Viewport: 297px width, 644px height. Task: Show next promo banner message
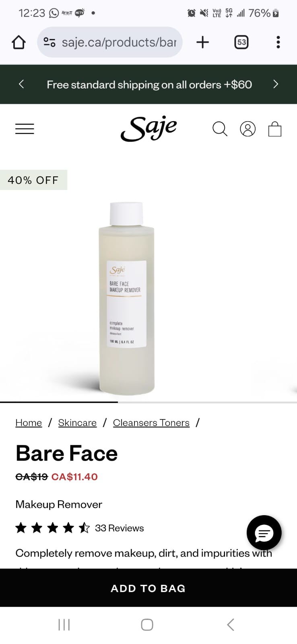point(276,84)
